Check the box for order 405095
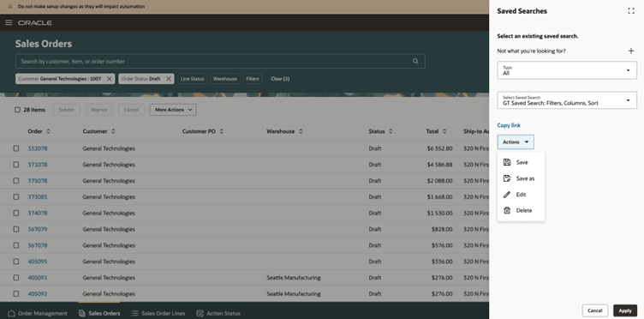Image resolution: width=644 pixels, height=319 pixels. coord(16,262)
